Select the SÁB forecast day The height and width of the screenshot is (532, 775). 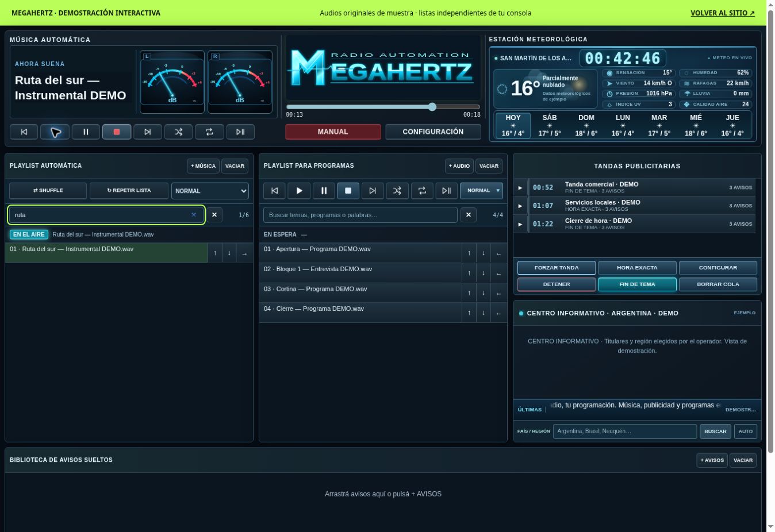tap(550, 125)
